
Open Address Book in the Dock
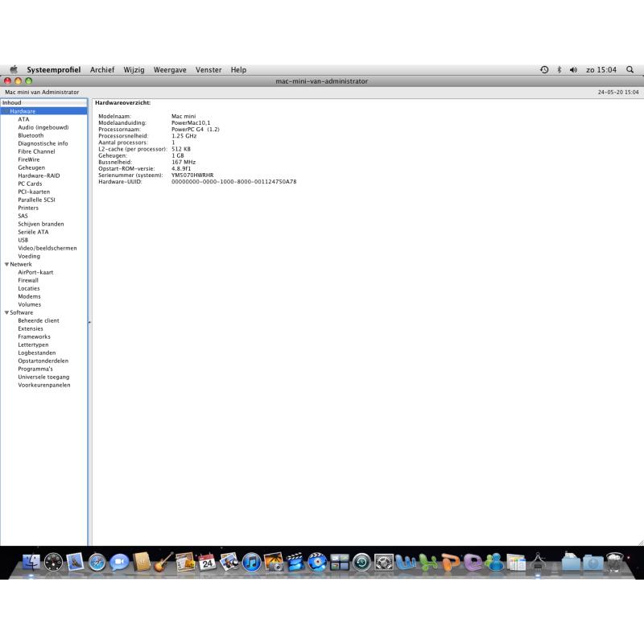(x=142, y=562)
